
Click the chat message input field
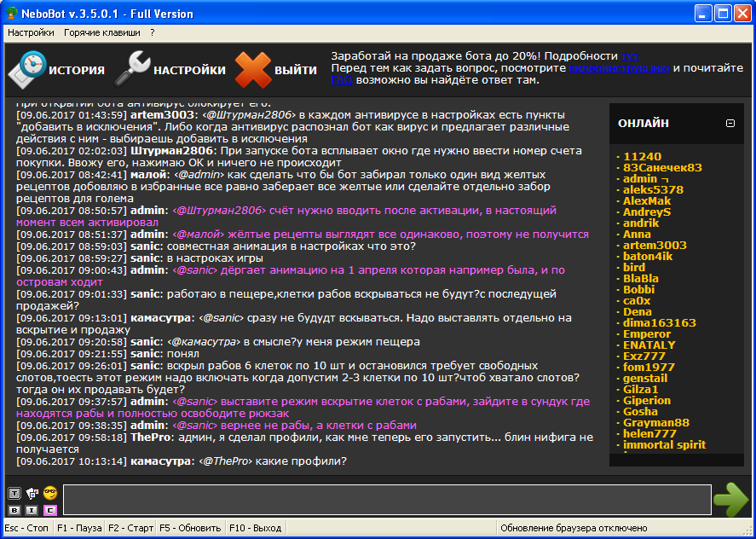(x=386, y=500)
